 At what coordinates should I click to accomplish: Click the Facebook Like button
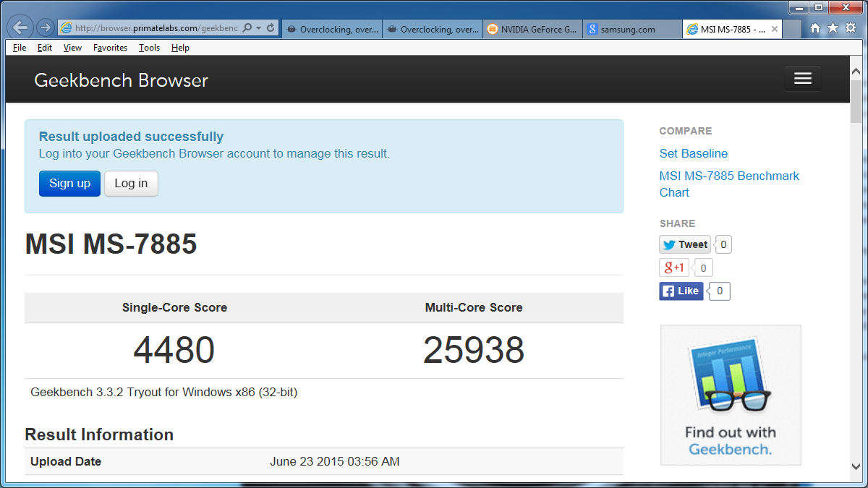click(x=681, y=291)
